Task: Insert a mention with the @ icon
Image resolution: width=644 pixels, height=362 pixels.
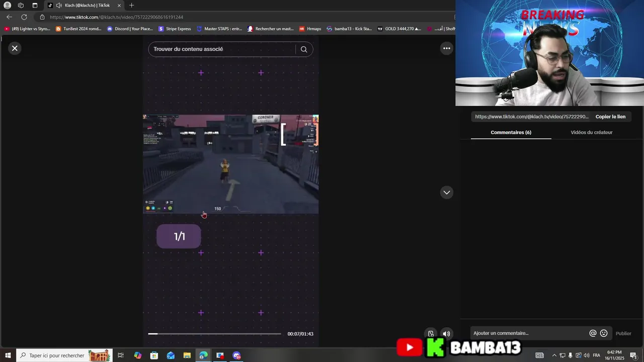Action: point(593,333)
